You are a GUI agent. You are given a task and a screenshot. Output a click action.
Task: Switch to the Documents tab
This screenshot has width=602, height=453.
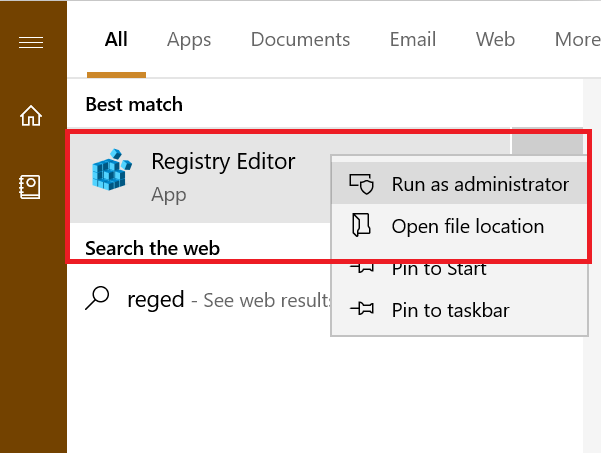tap(300, 39)
